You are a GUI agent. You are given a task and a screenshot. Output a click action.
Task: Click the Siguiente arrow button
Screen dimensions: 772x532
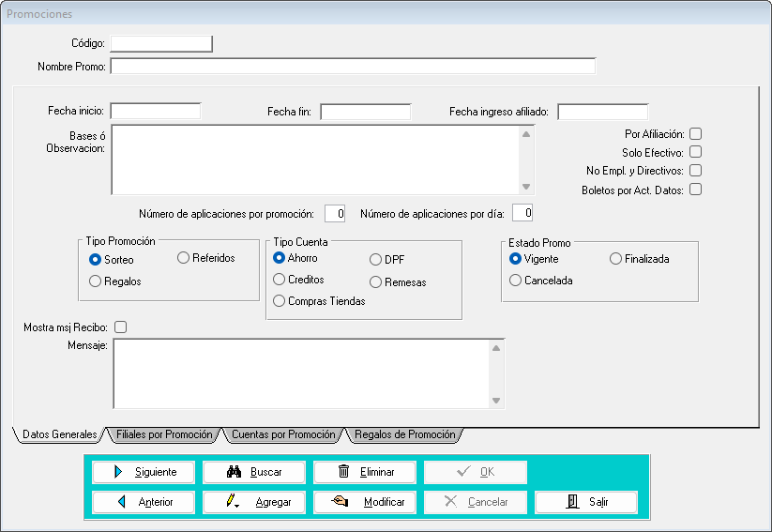(144, 472)
